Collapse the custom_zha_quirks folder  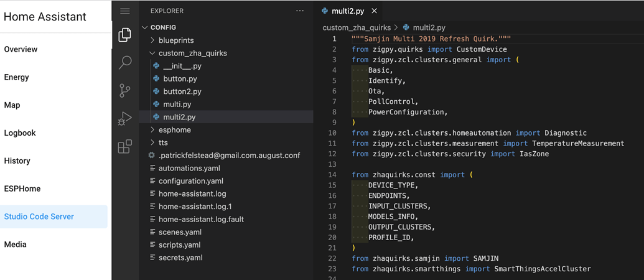[152, 53]
